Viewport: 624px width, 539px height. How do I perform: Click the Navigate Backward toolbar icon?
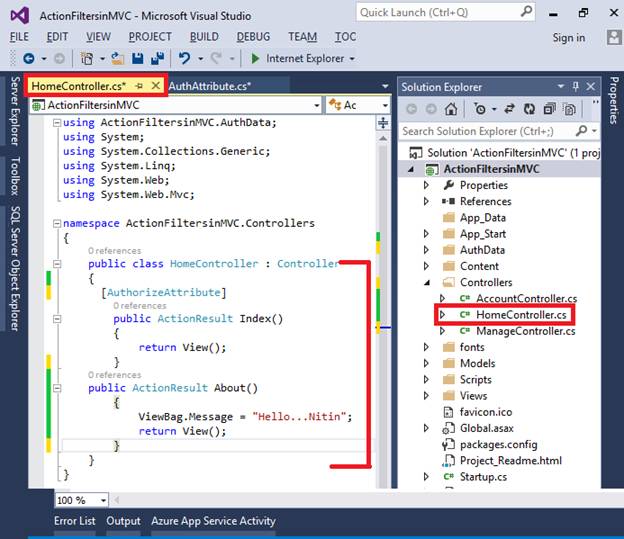coord(28,59)
